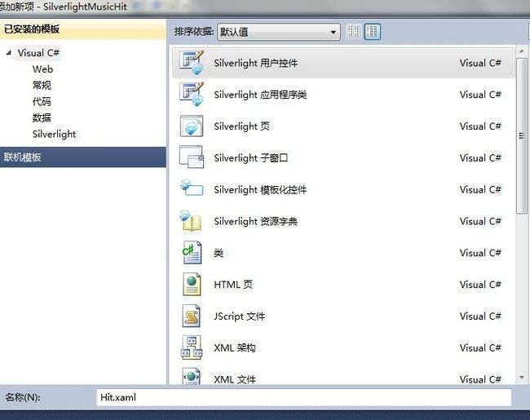Select the Web category under Visual C#
Viewport: 530px width, 420px height.
click(42, 69)
